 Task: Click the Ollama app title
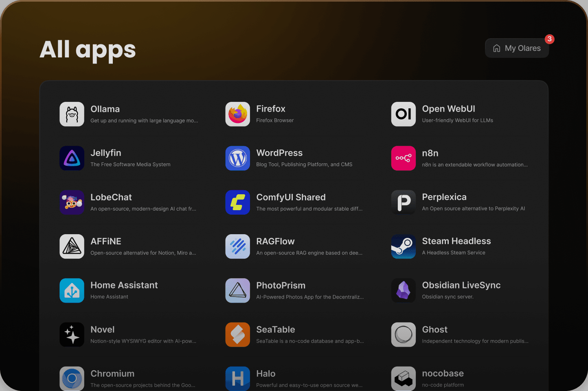point(105,109)
